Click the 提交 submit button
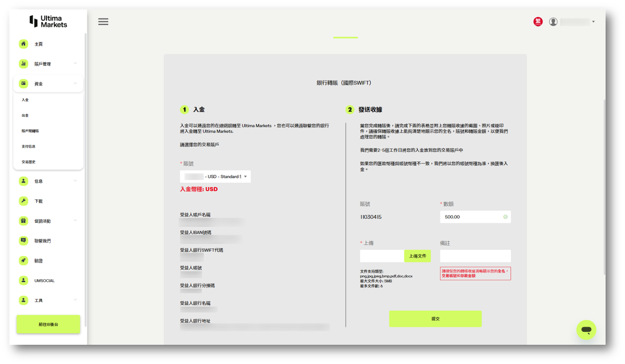Screen dimensions: 625x364 click(x=435, y=319)
